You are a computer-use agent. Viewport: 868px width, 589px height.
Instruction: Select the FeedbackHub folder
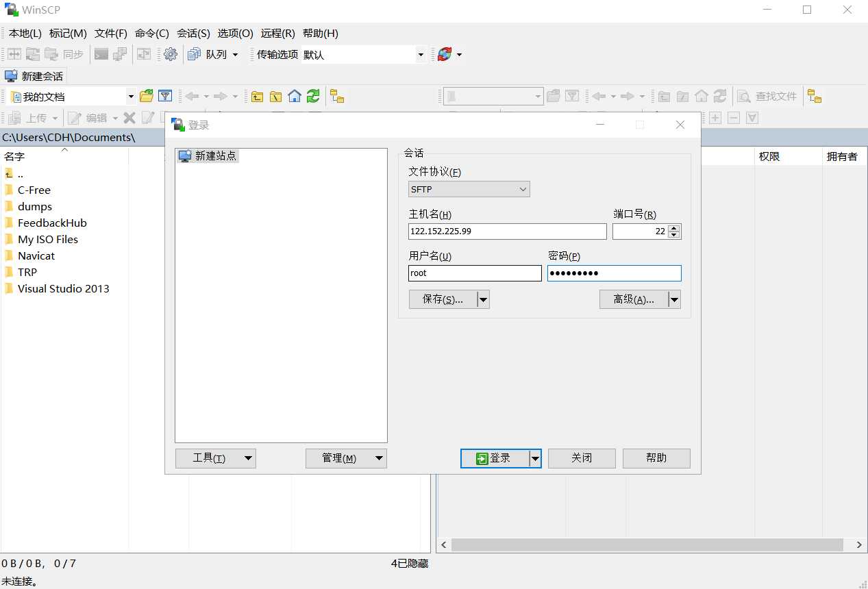(x=52, y=223)
